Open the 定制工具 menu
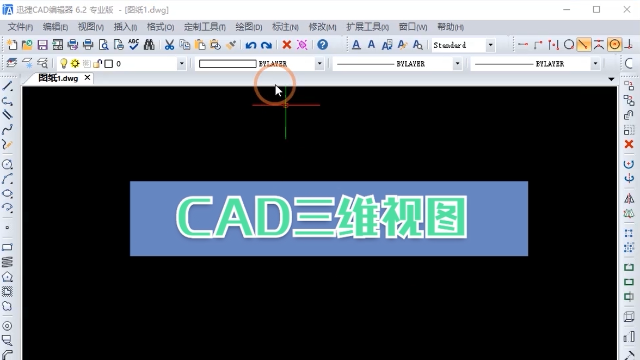This screenshot has width=640, height=360. (204, 27)
